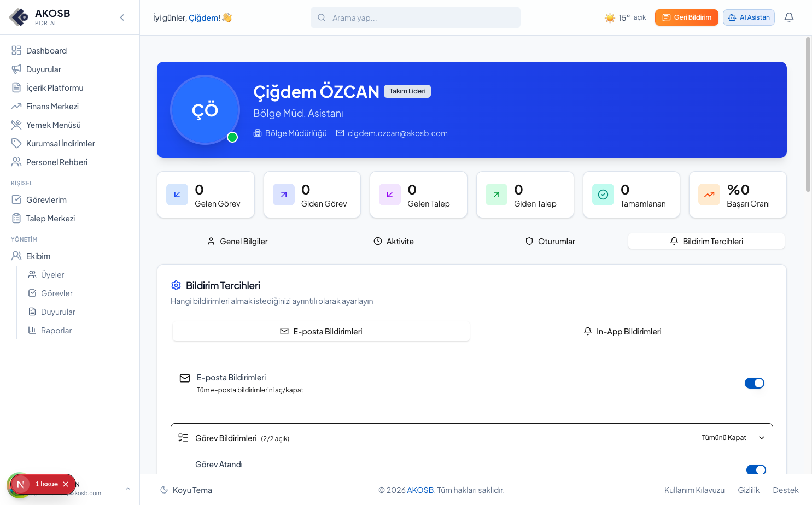Image resolution: width=812 pixels, height=505 pixels.
Task: Click the sunny weather icon
Action: pyautogui.click(x=610, y=18)
